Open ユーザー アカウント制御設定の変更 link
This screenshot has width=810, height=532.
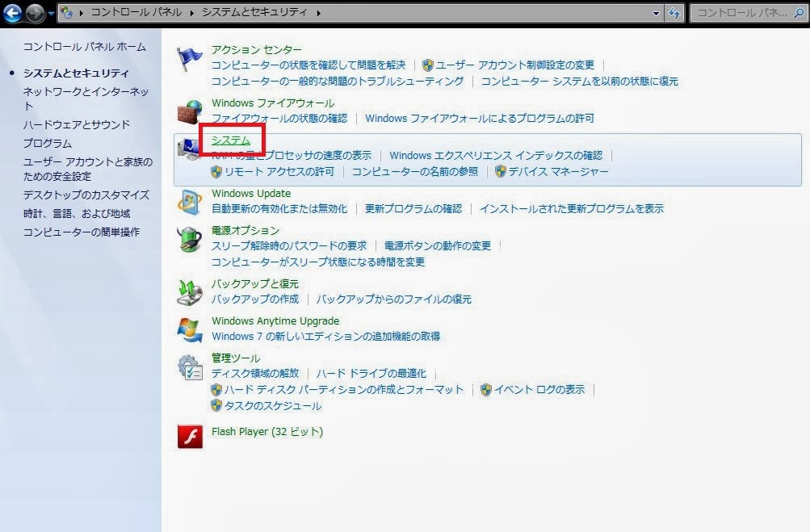point(515,65)
